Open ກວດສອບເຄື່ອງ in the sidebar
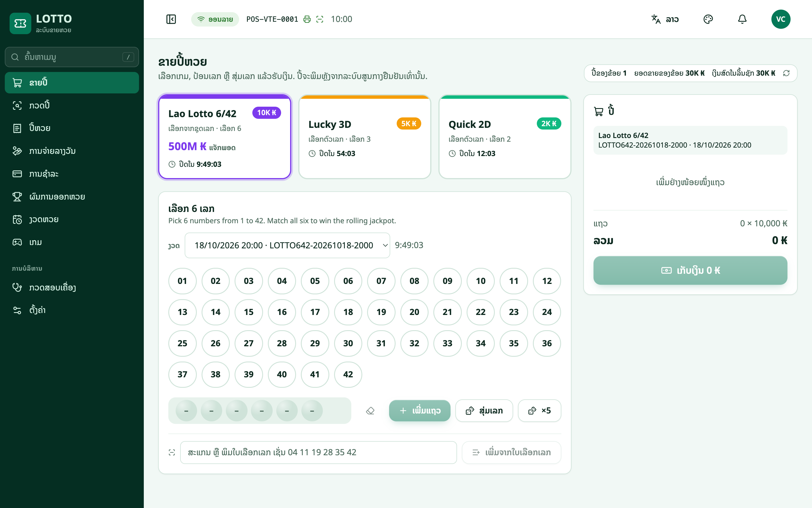This screenshot has height=508, width=812. (x=72, y=287)
